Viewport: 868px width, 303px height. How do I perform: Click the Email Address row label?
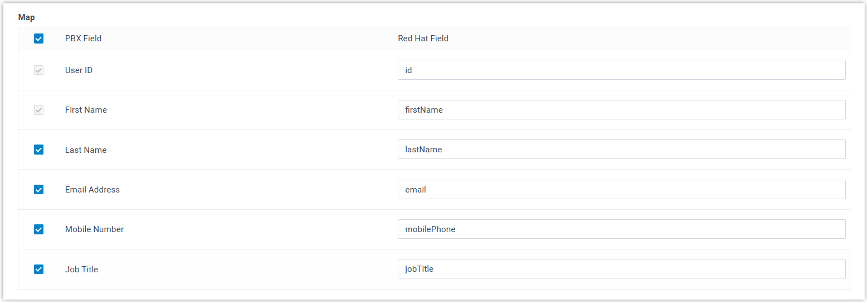point(92,190)
